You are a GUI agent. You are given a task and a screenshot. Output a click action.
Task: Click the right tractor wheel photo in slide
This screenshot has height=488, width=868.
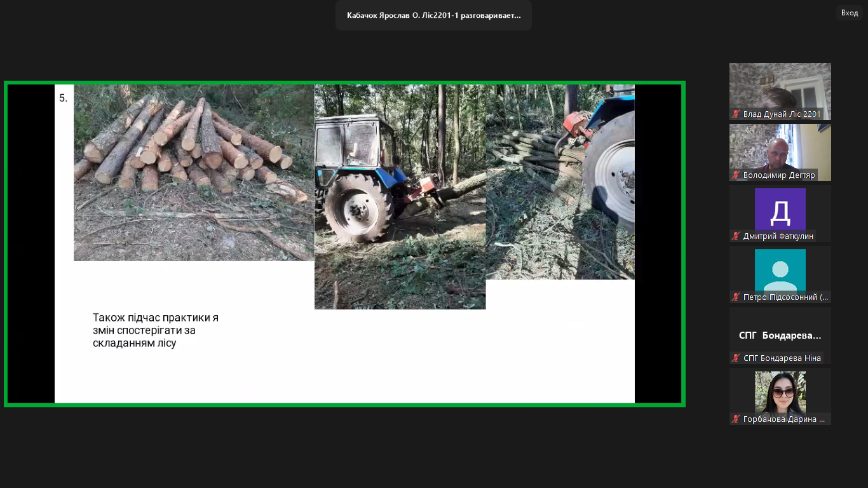560,182
